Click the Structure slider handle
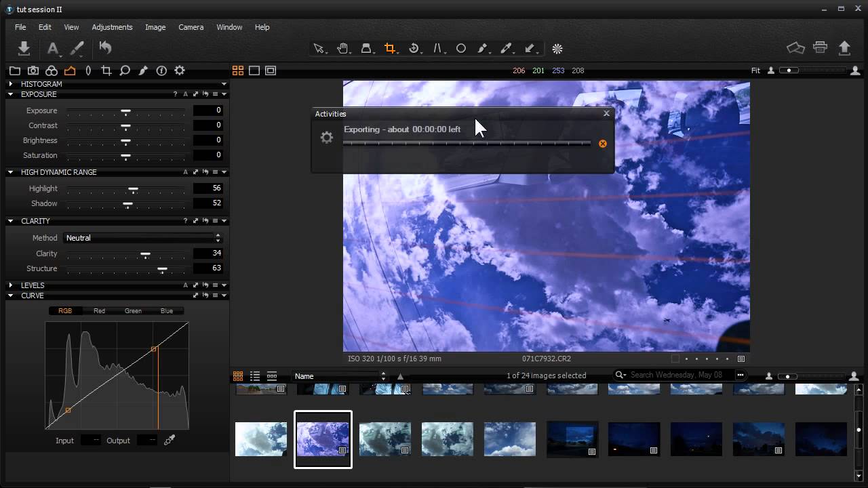This screenshot has height=488, width=868. 162,268
